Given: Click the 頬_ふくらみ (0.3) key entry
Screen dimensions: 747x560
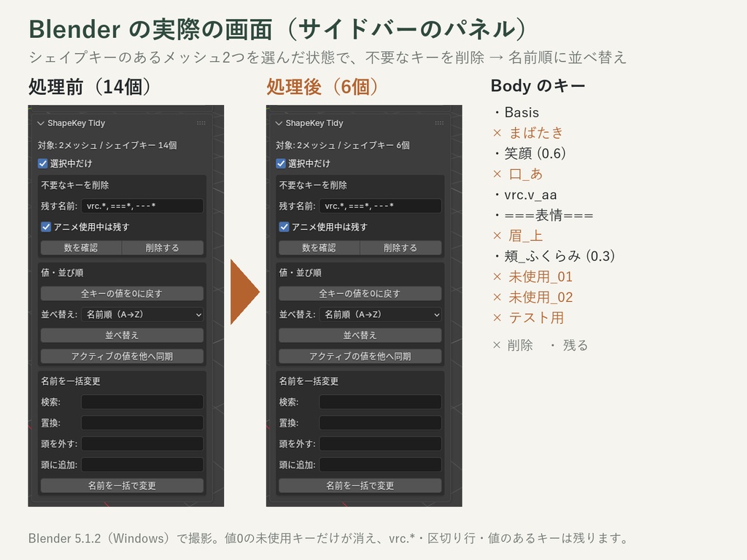Looking at the screenshot, I should (560, 257).
